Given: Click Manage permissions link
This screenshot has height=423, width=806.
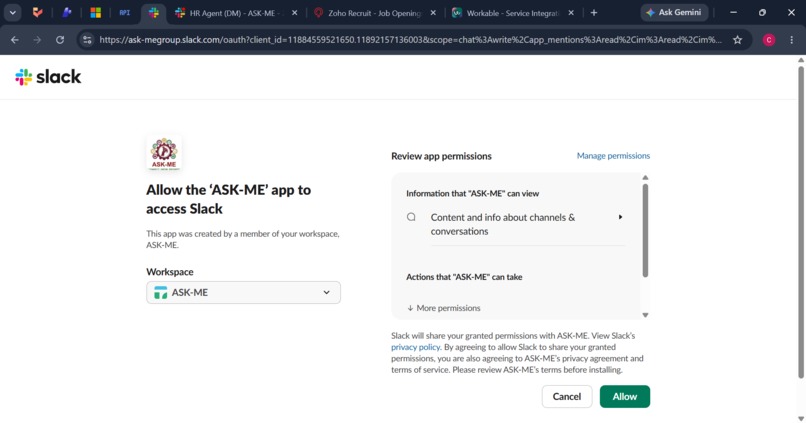Looking at the screenshot, I should 613,156.
